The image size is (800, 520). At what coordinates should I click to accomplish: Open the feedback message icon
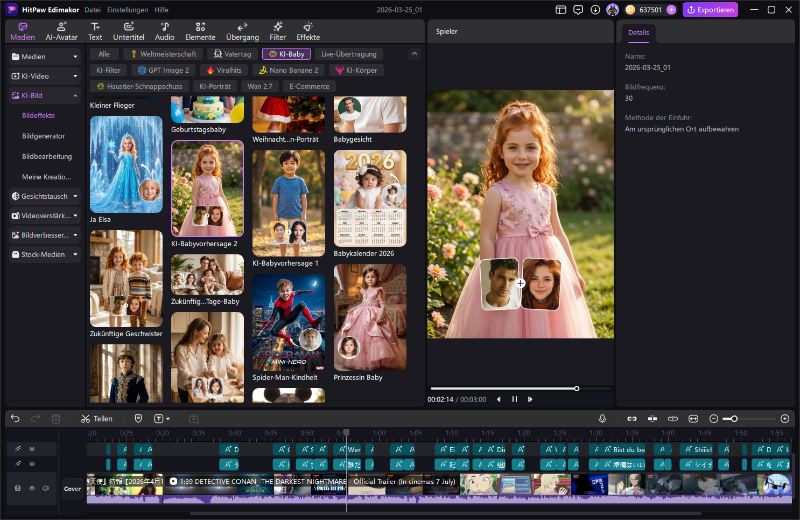[578, 10]
